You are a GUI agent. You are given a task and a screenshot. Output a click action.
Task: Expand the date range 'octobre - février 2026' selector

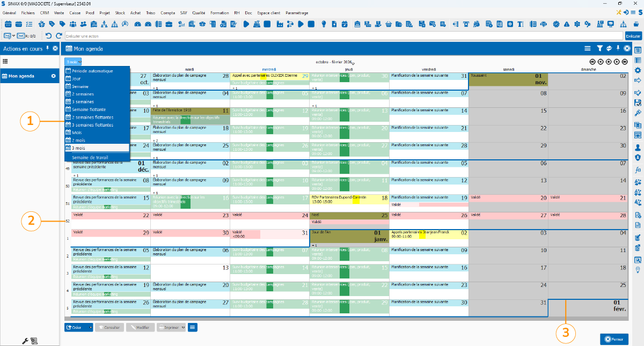tap(353, 63)
